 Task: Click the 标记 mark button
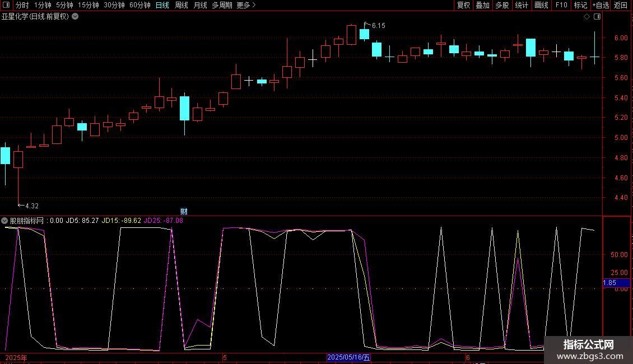click(x=580, y=5)
